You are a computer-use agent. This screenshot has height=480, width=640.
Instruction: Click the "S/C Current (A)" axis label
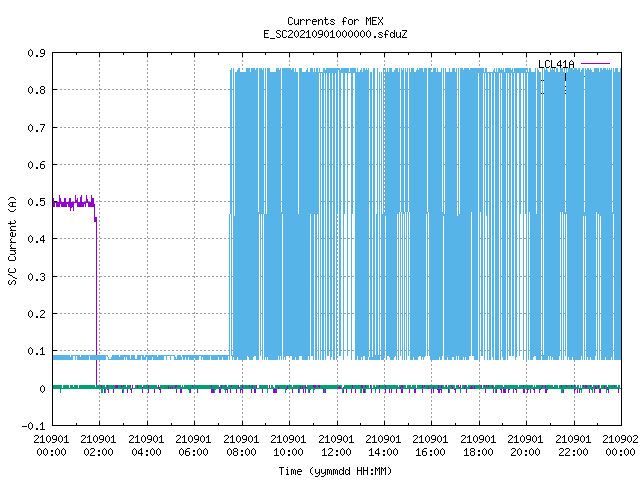(13, 241)
